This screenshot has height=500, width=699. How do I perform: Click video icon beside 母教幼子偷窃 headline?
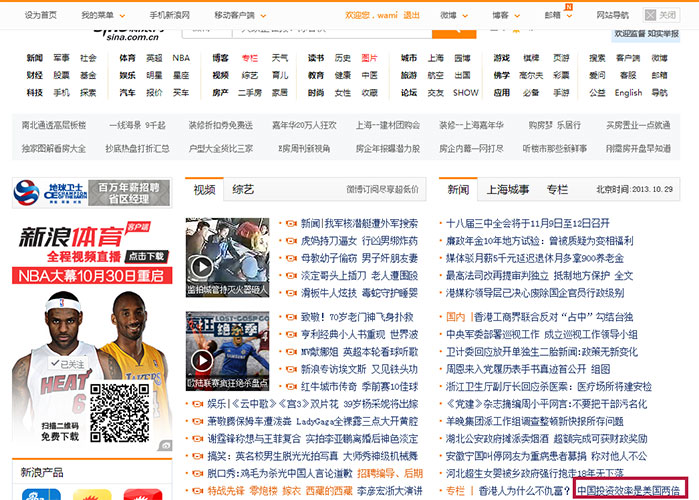tap(291, 258)
